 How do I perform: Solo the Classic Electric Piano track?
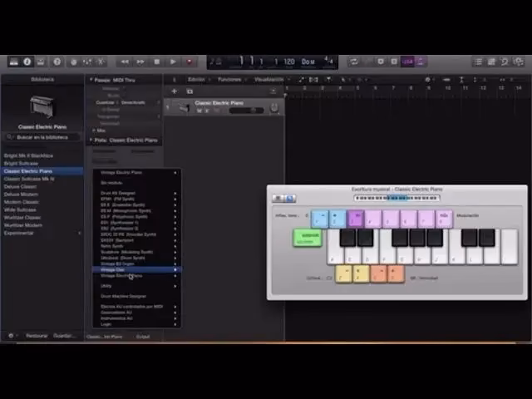click(207, 111)
